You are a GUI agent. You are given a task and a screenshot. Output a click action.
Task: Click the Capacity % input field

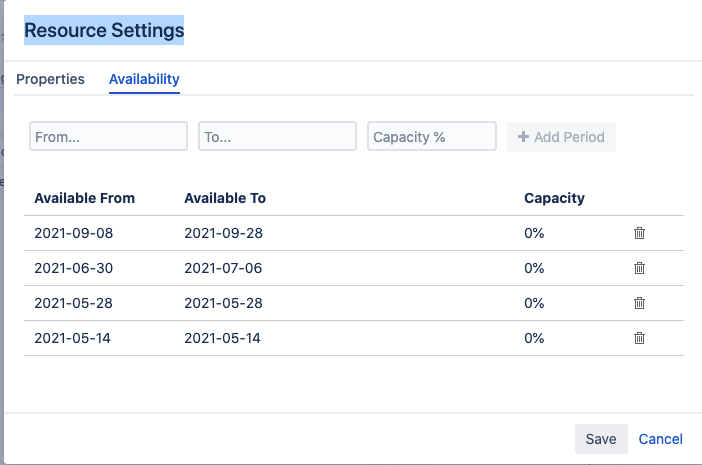[432, 137]
